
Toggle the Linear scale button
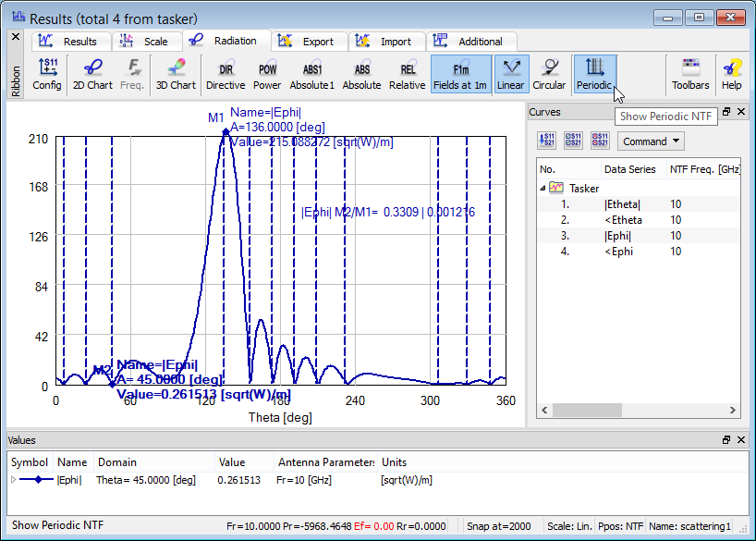point(510,74)
